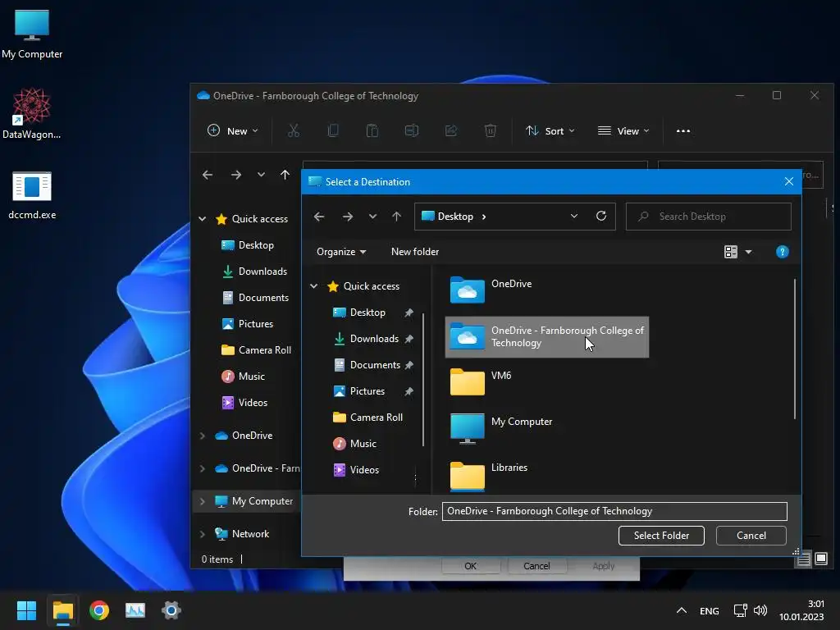Open File Explorer taskbar icon
This screenshot has width=840, height=630.
[x=62, y=610]
